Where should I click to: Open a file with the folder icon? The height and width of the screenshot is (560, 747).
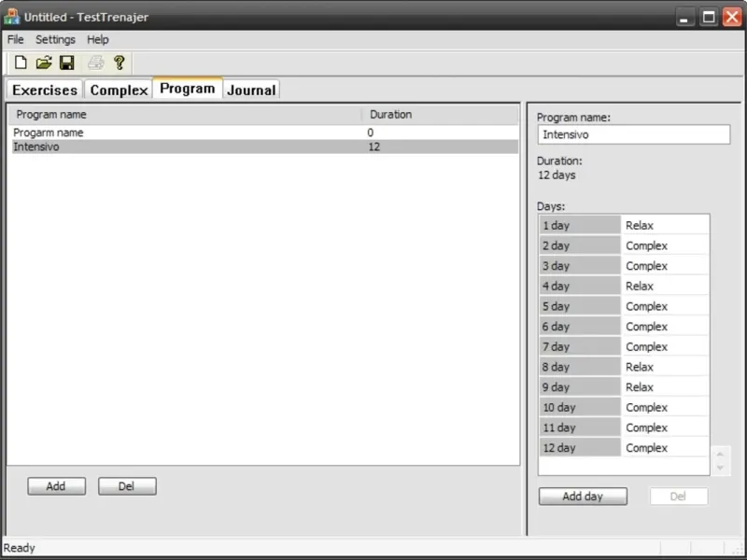tap(44, 63)
